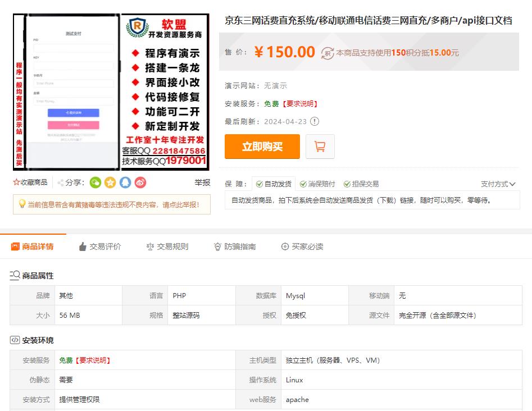The image size is (532, 411).
Task: Switch to the 防骗指南 tab
Action: click(235, 246)
